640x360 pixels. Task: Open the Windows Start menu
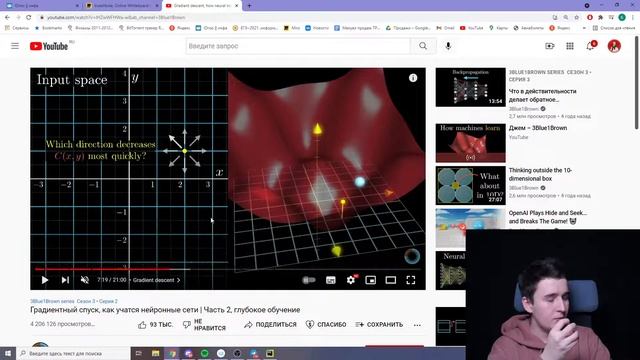(8, 353)
